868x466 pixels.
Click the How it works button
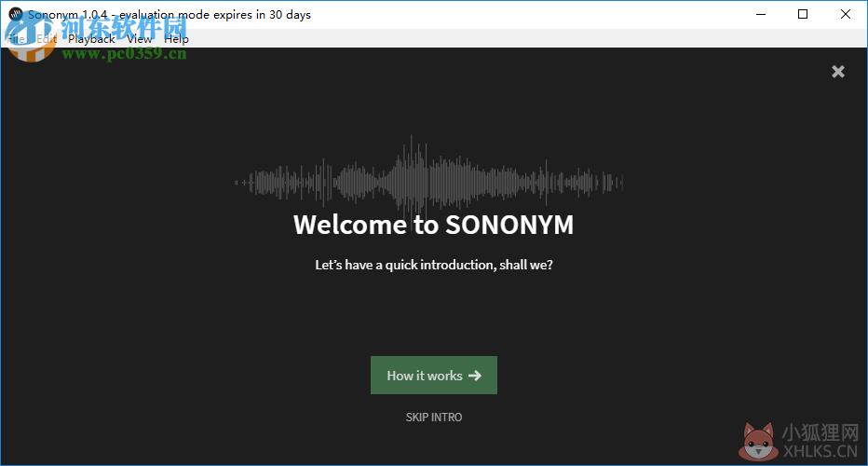433,375
